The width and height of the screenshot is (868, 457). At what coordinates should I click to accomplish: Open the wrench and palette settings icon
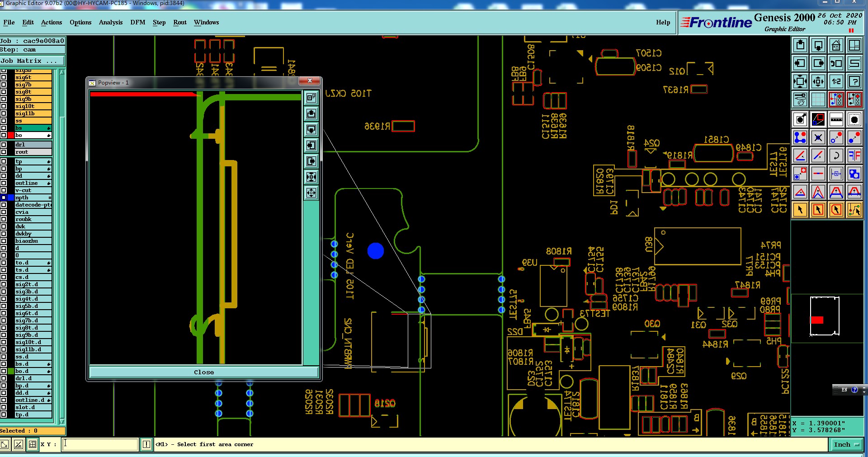click(800, 99)
